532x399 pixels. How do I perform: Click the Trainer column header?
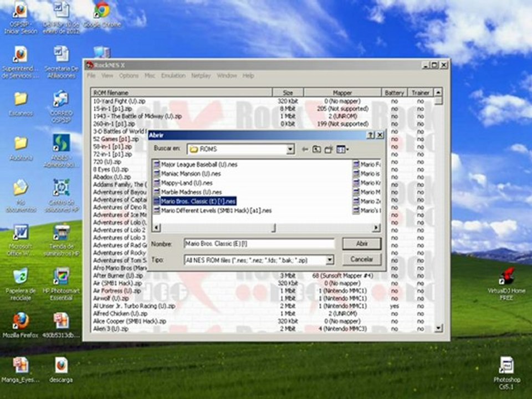point(421,93)
